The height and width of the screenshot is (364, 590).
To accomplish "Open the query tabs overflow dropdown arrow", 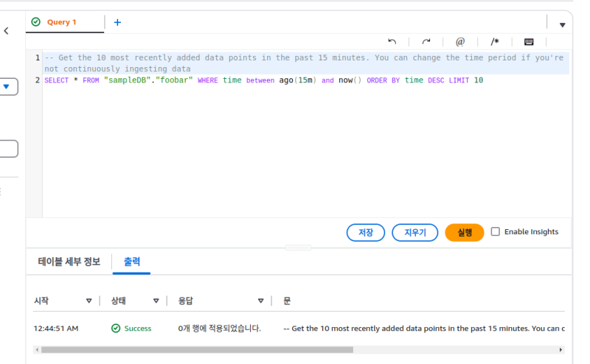I will tap(563, 25).
